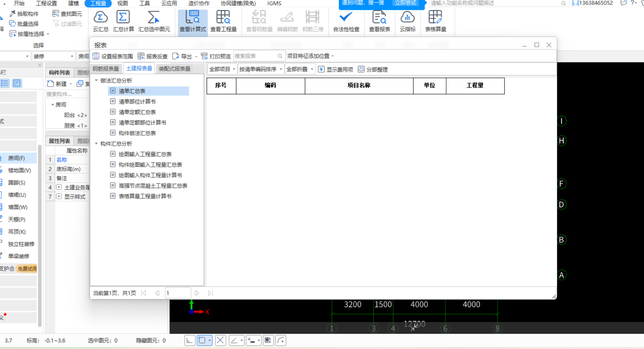Select 墙面(W) in sidebar
Screen dimensions: 644x349
18,207
